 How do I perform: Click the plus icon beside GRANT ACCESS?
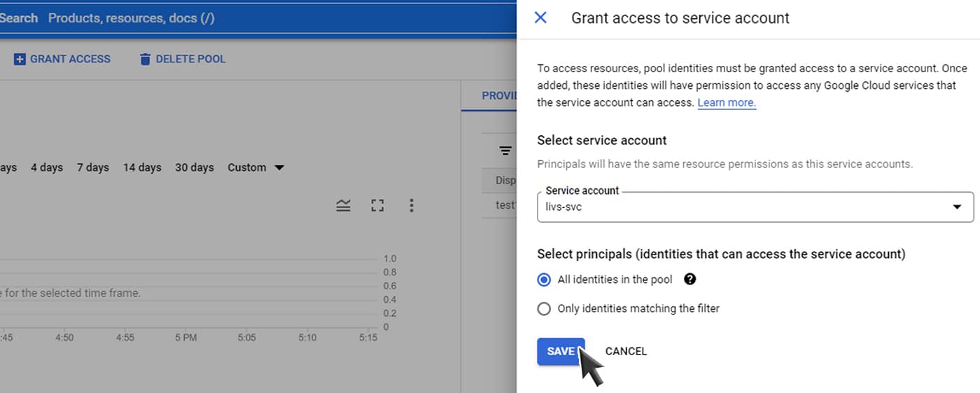point(20,60)
